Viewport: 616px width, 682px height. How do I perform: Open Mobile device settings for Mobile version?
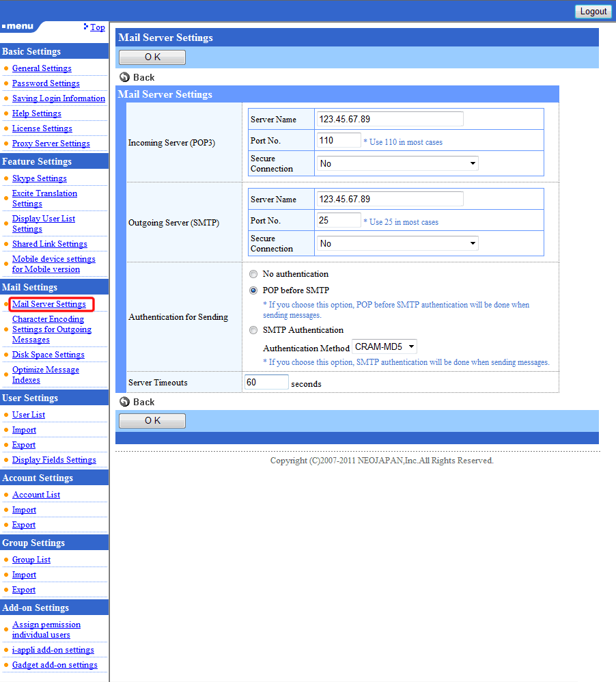pos(53,264)
